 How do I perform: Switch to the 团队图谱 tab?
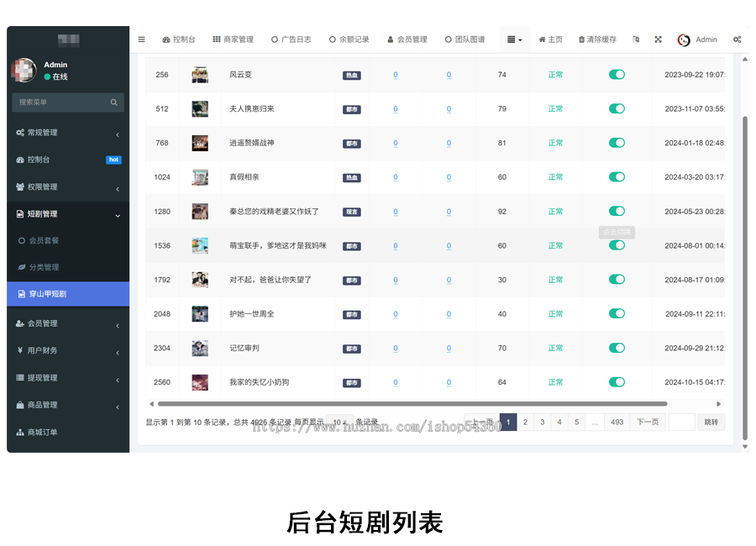[x=465, y=39]
